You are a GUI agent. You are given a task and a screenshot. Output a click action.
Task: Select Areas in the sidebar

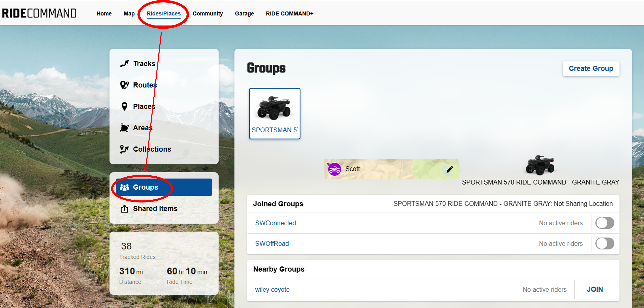tap(164, 128)
